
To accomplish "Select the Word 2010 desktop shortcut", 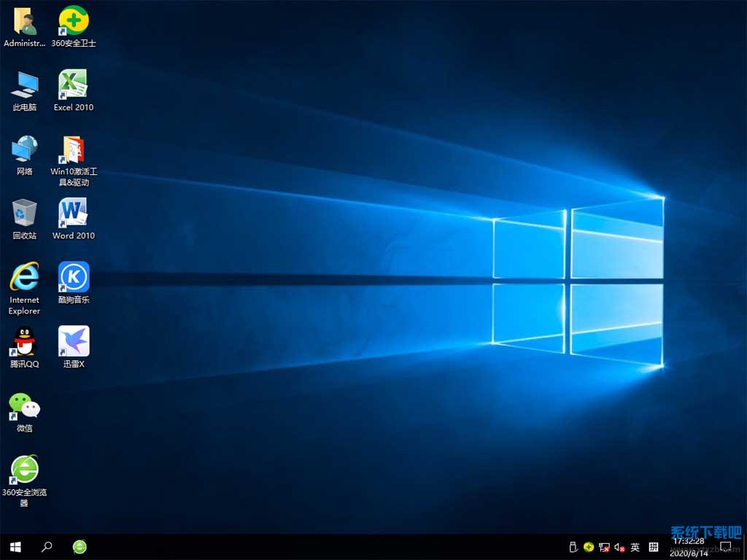I will [x=74, y=213].
